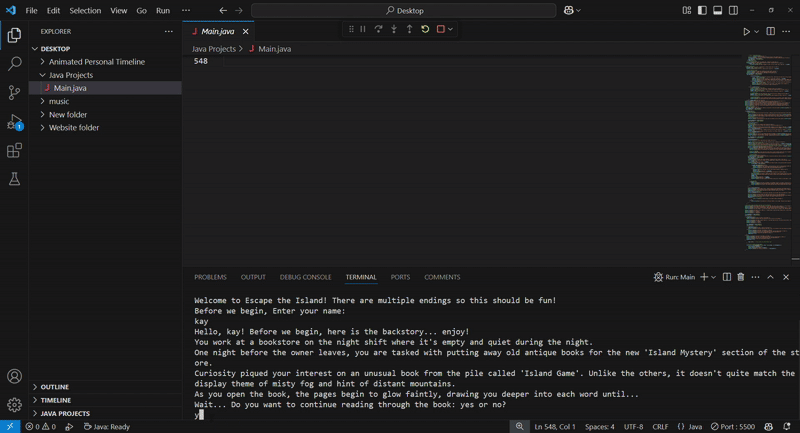
Task: Open the zoom magnifier in status bar
Action: pyautogui.click(x=519, y=427)
